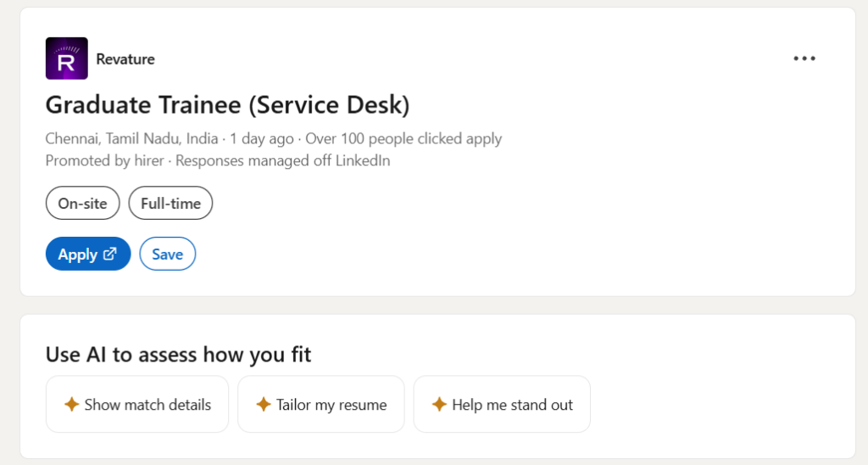Click the Over 100 people clicked apply text
This screenshot has height=465, width=868.
click(403, 138)
